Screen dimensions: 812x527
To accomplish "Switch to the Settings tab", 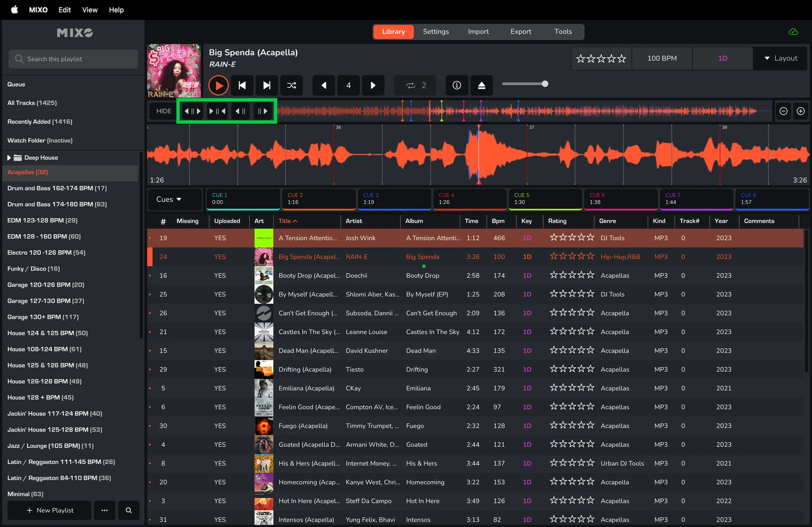I will (436, 32).
